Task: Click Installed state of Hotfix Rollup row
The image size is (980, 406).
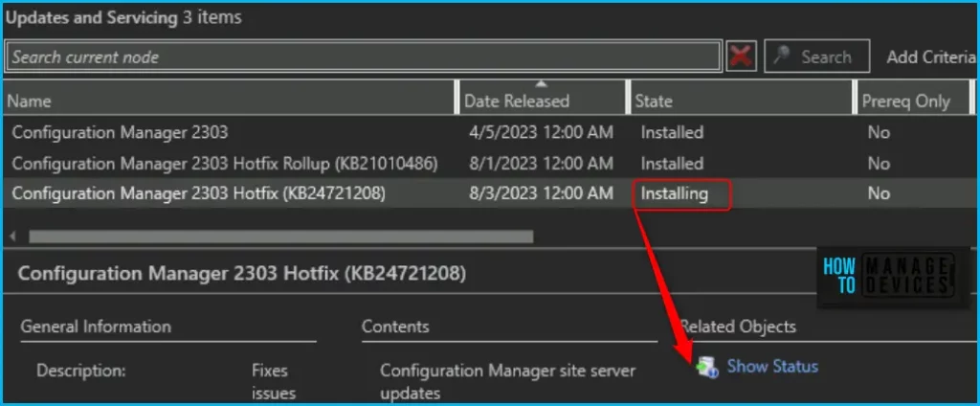Action: pos(672,164)
